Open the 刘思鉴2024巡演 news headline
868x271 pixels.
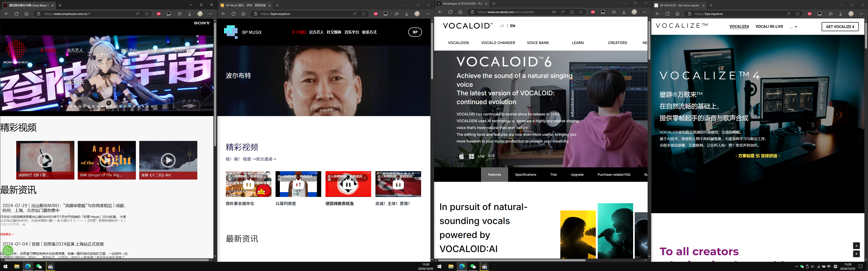53,244
